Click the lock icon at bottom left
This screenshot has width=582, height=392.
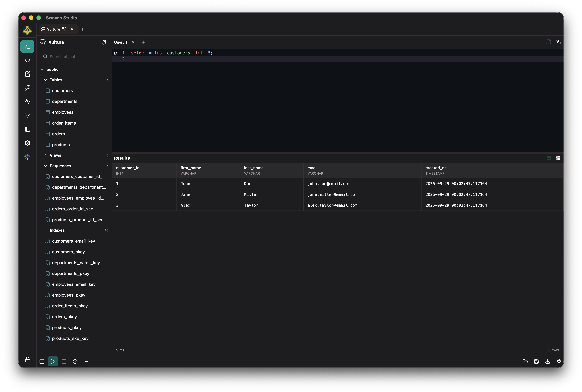(28, 360)
